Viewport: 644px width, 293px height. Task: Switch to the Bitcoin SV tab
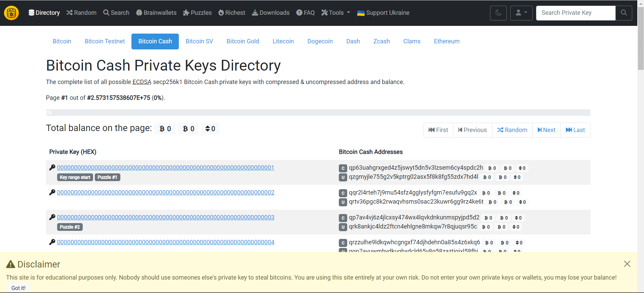[199, 41]
